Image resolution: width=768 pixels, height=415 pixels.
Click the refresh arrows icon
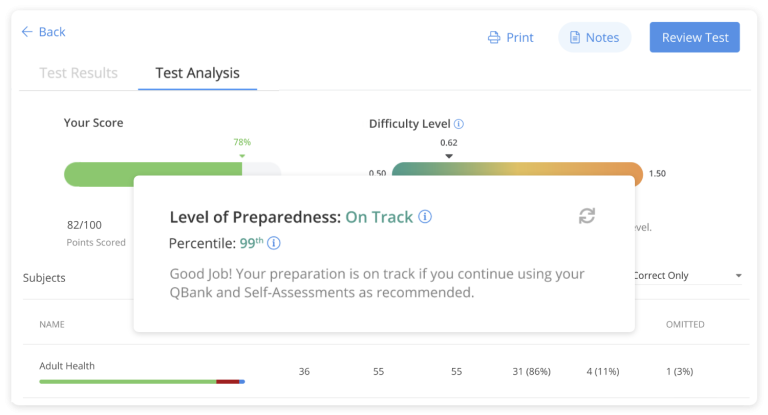tap(587, 216)
